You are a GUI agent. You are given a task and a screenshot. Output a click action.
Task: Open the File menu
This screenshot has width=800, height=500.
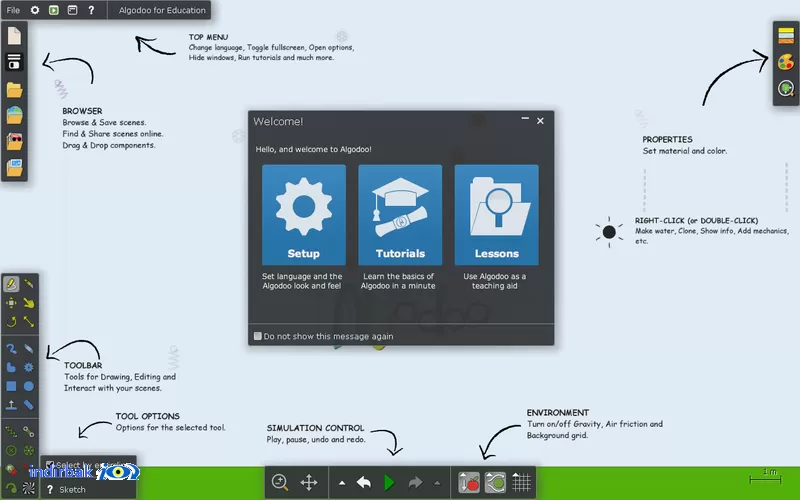click(x=13, y=10)
